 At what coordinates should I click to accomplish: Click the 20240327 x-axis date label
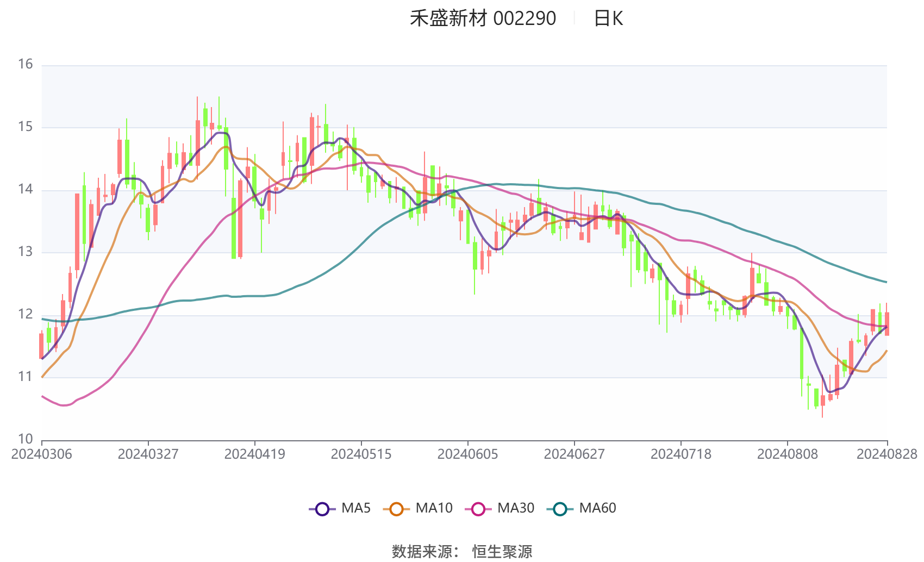coord(148,454)
